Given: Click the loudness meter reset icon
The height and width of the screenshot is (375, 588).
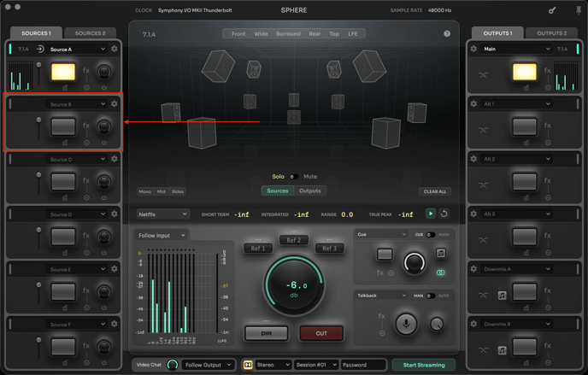Looking at the screenshot, I should [444, 214].
